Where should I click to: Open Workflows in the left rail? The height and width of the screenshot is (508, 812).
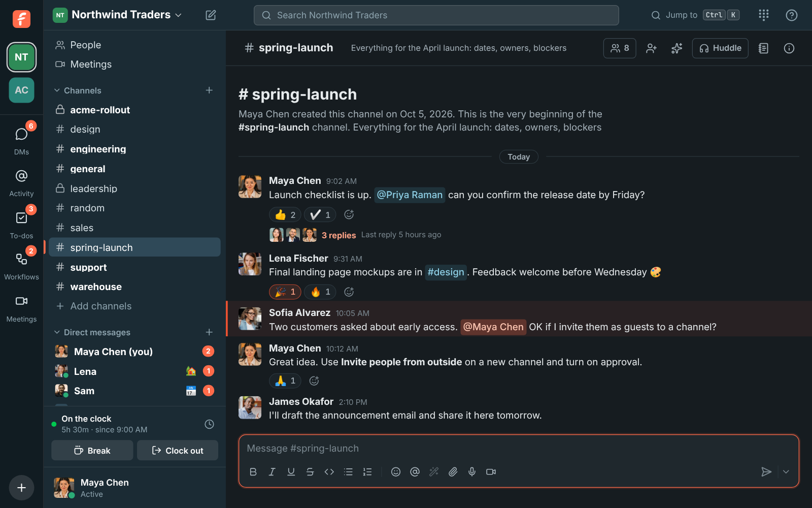coord(21,265)
